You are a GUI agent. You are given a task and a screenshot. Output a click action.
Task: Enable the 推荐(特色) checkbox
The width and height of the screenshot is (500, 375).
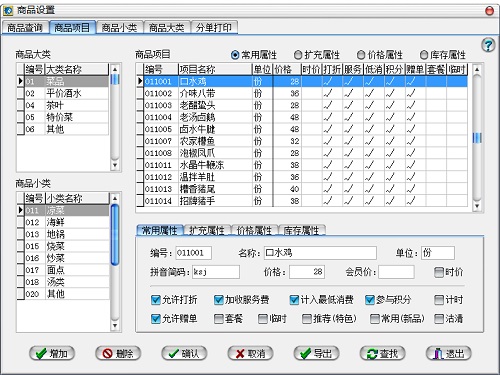click(x=307, y=319)
